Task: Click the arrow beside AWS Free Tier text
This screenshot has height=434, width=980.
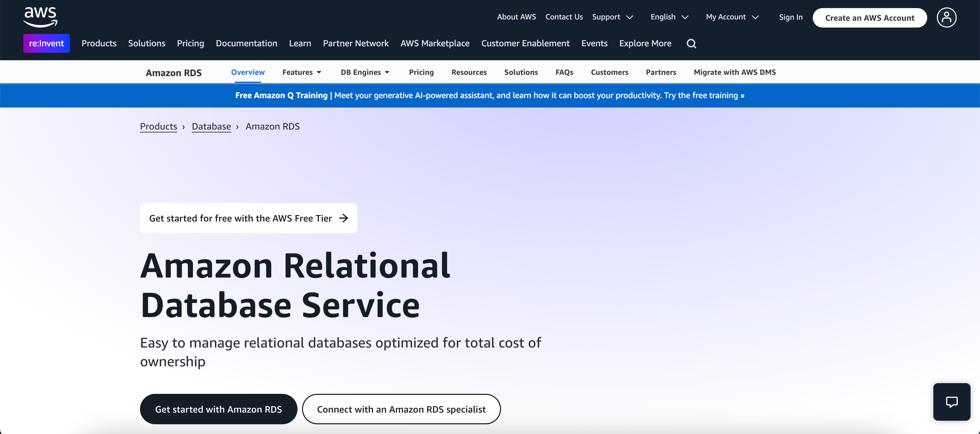Action: [344, 218]
